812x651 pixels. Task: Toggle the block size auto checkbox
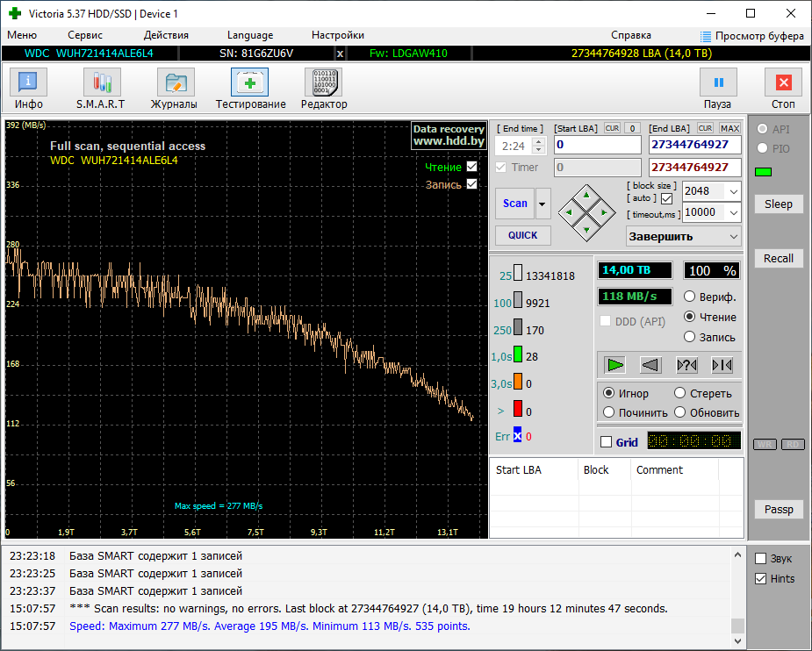click(667, 199)
